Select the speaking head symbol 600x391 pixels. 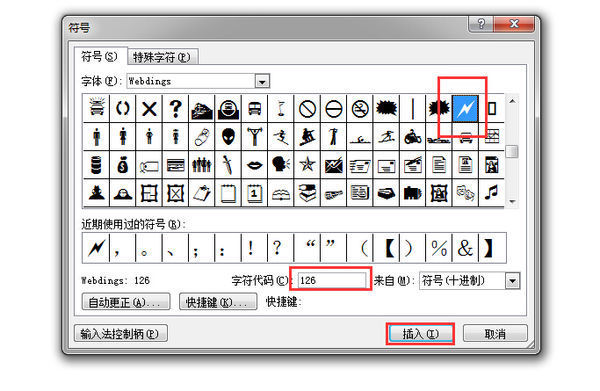tap(281, 165)
